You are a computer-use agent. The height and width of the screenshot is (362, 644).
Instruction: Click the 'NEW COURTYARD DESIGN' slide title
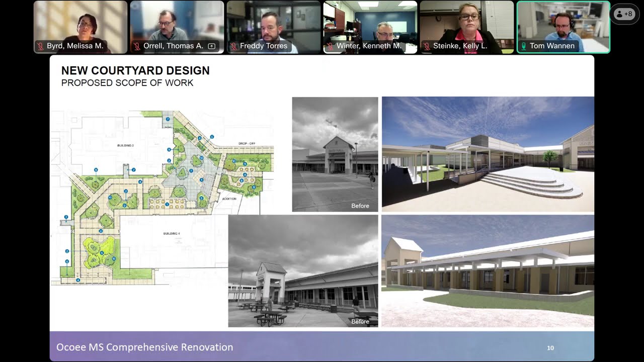(x=135, y=71)
